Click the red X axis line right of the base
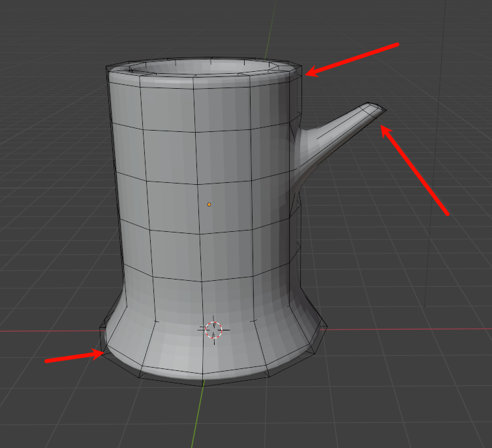The height and width of the screenshot is (448, 492). [x=405, y=327]
